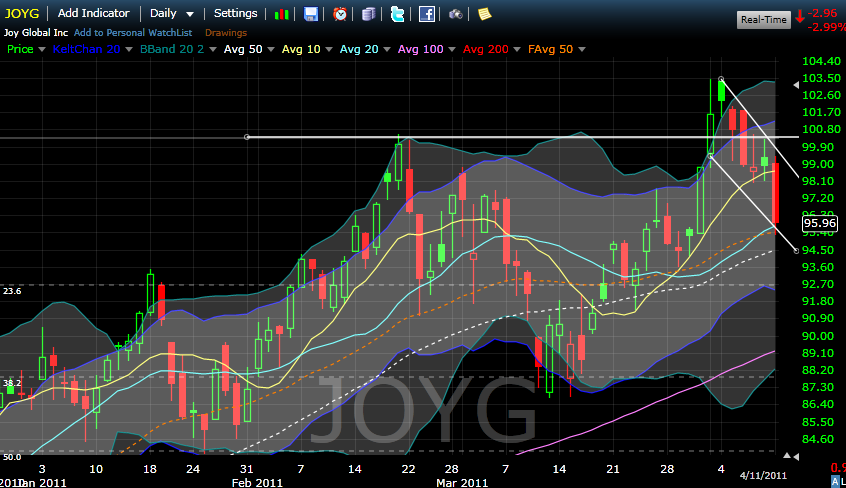Share chart via Facebook icon
846x488 pixels.
point(427,14)
